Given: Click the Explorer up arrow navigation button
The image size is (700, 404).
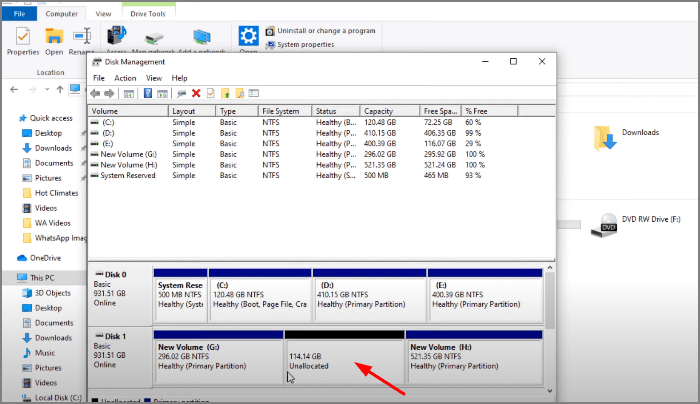Looking at the screenshot, I should click(58, 89).
